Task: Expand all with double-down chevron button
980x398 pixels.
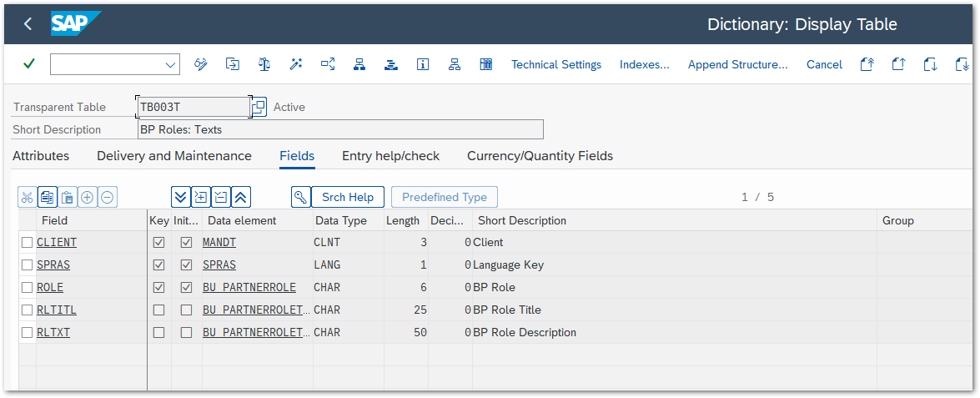Action: point(180,197)
